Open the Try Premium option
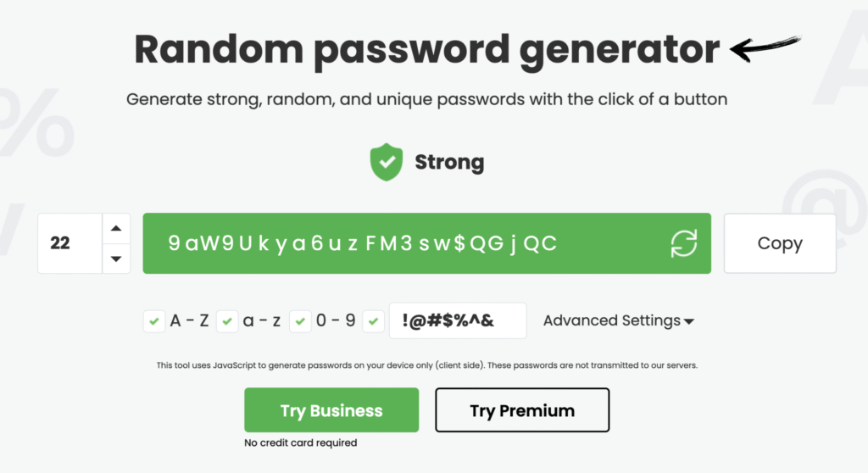This screenshot has height=473, width=868. [522, 410]
